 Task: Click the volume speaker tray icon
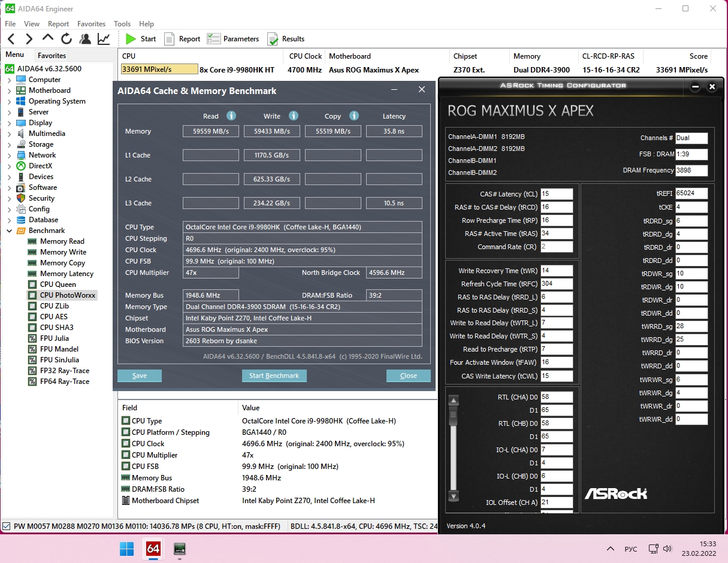667,549
